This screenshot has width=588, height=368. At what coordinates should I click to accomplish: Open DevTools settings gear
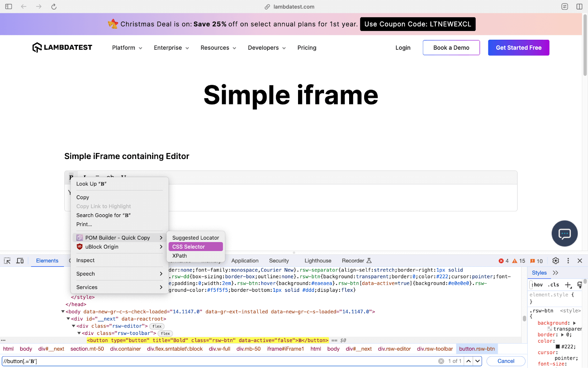[x=556, y=261]
